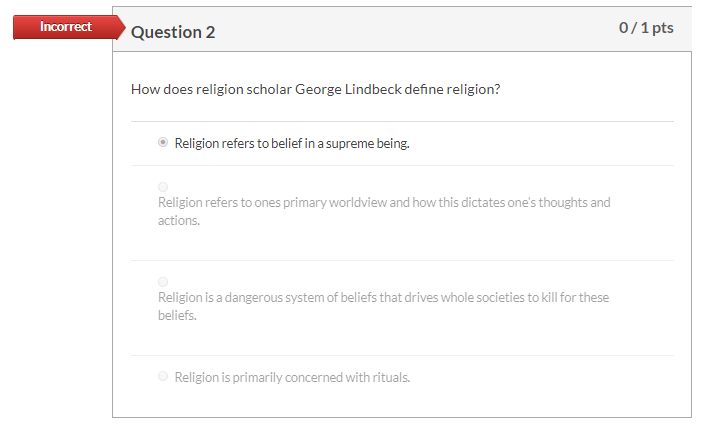Click the 'Religion is a dangerous system' answer text

[x=383, y=297]
